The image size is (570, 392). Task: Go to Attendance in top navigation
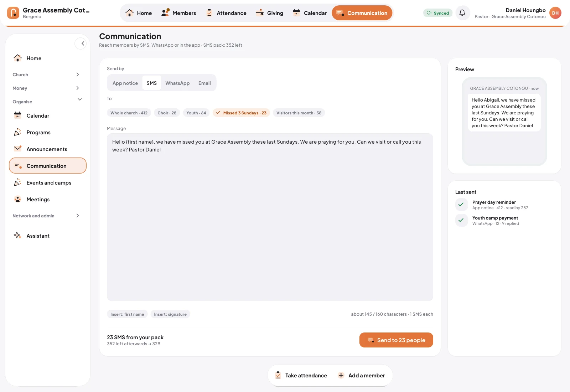tap(226, 13)
